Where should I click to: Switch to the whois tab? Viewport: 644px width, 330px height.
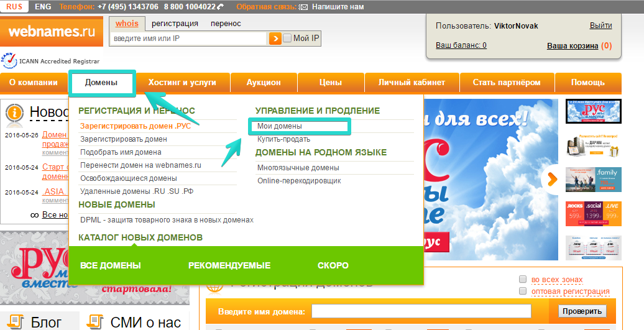pyautogui.click(x=127, y=24)
